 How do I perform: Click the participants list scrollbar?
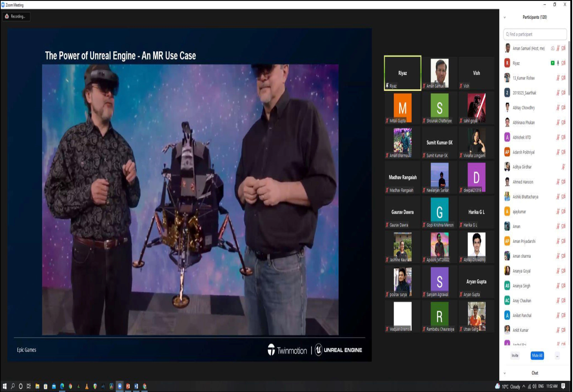pos(569,68)
